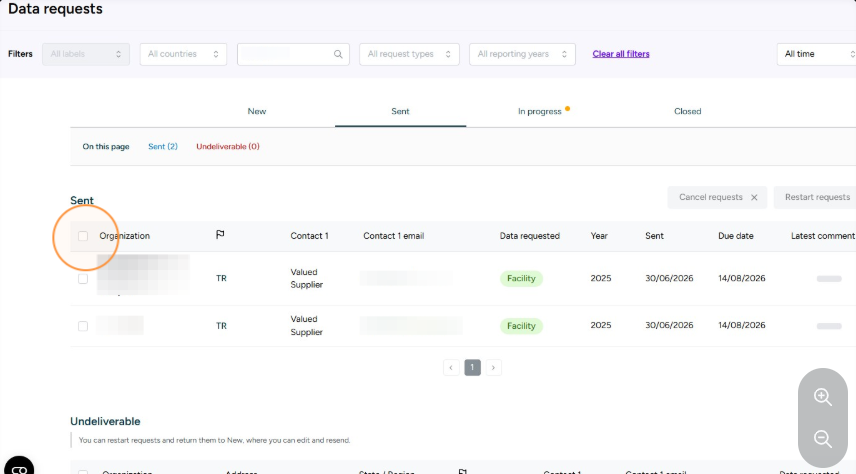Open the All labels dropdown
856x474 pixels.
(86, 54)
